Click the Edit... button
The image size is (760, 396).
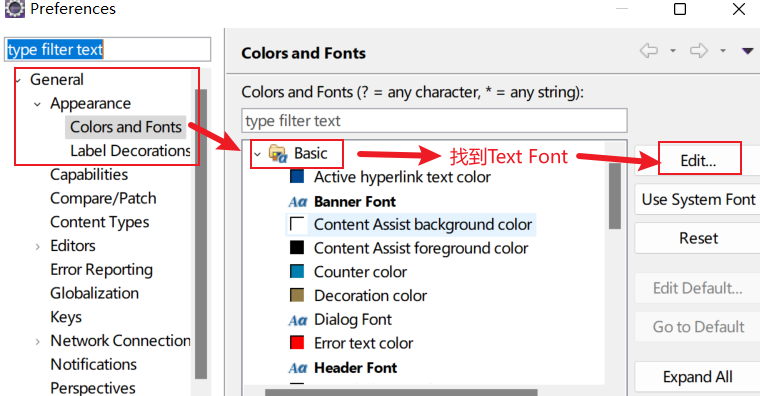[x=698, y=160]
